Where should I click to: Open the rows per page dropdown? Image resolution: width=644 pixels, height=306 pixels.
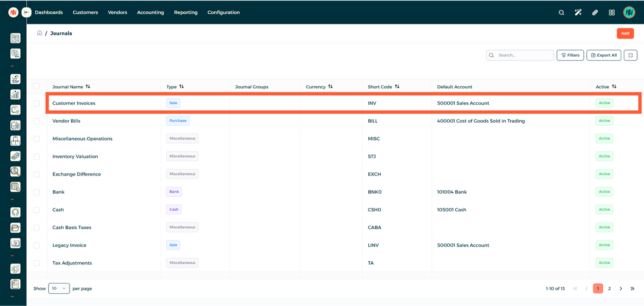click(59, 288)
